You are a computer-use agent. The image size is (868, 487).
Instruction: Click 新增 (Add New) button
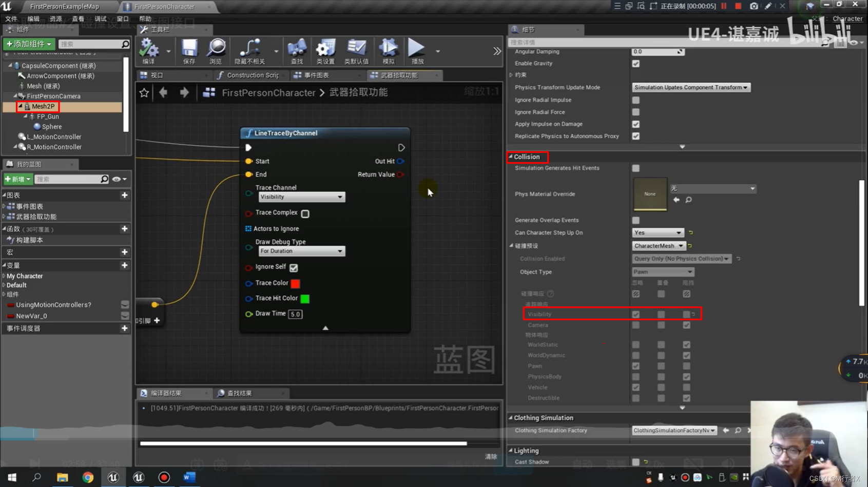[x=17, y=179]
